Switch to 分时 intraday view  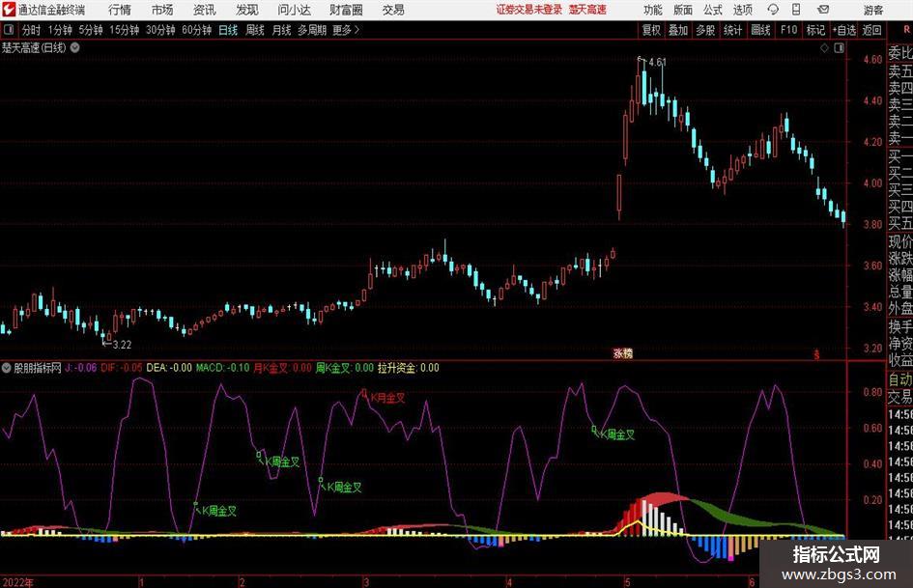pos(32,30)
